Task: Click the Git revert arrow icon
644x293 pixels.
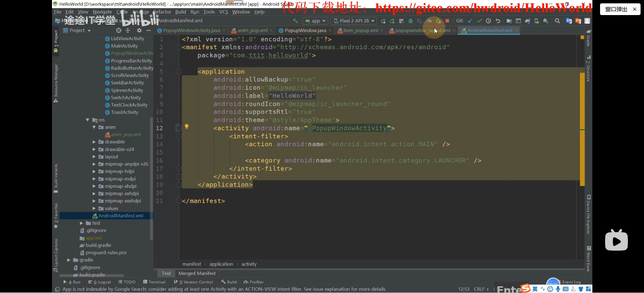Action: pyautogui.click(x=498, y=21)
